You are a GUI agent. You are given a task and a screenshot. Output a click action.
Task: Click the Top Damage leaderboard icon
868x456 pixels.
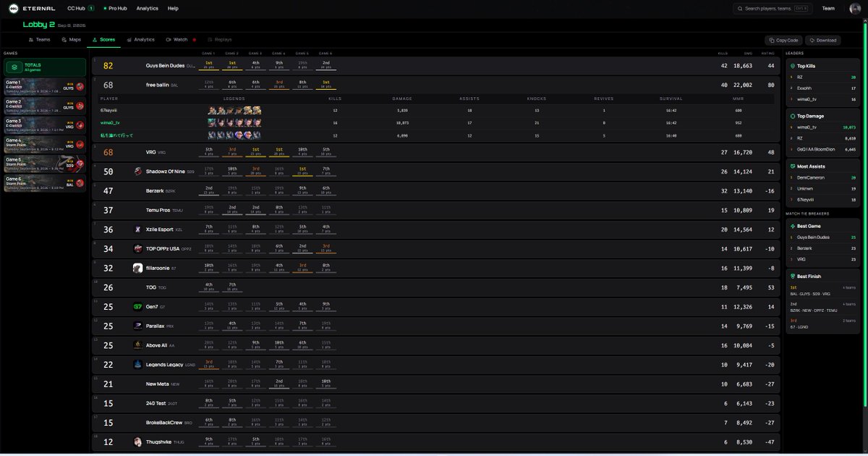(793, 116)
